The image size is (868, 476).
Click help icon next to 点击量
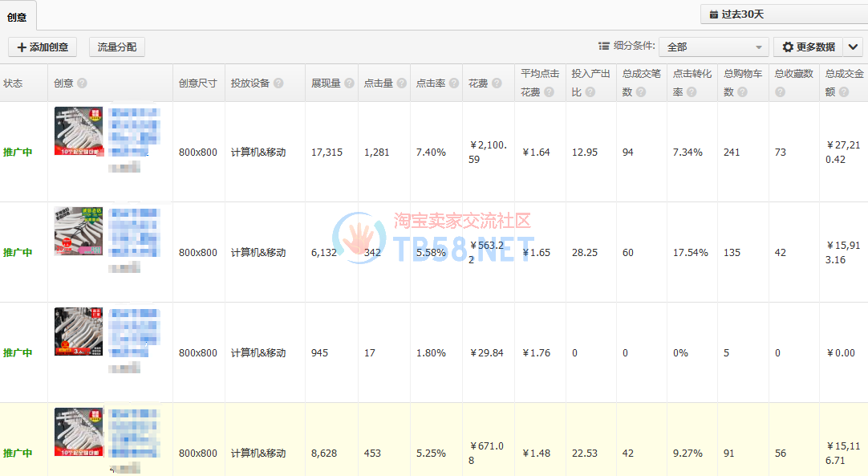click(x=402, y=83)
